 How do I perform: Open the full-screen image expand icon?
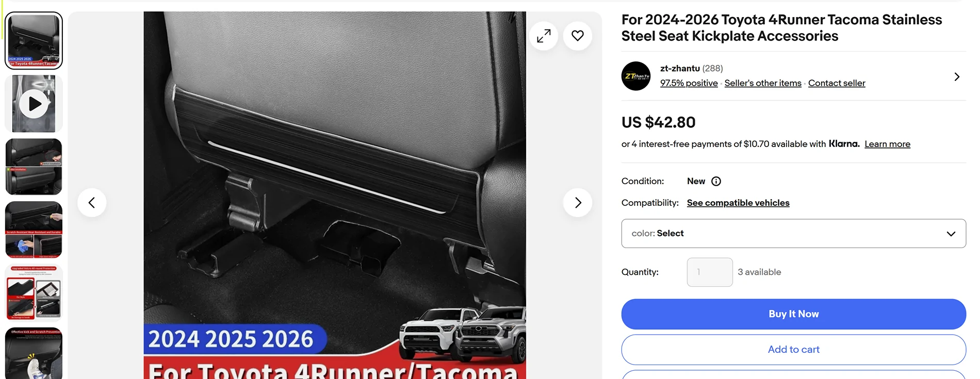coord(544,36)
